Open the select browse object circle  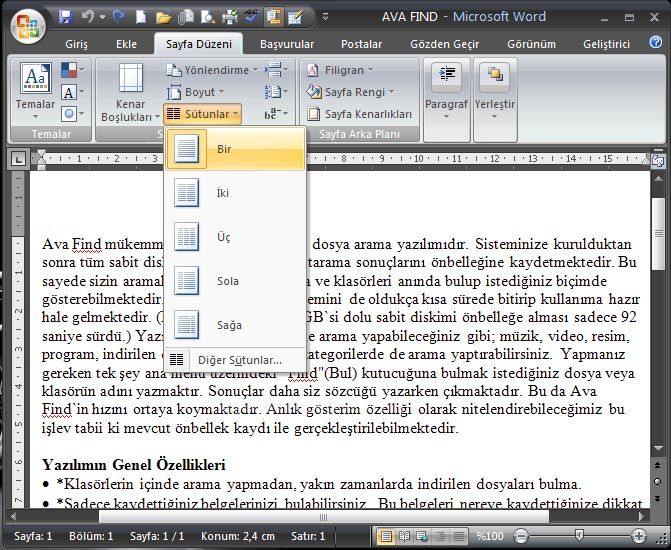[658, 482]
